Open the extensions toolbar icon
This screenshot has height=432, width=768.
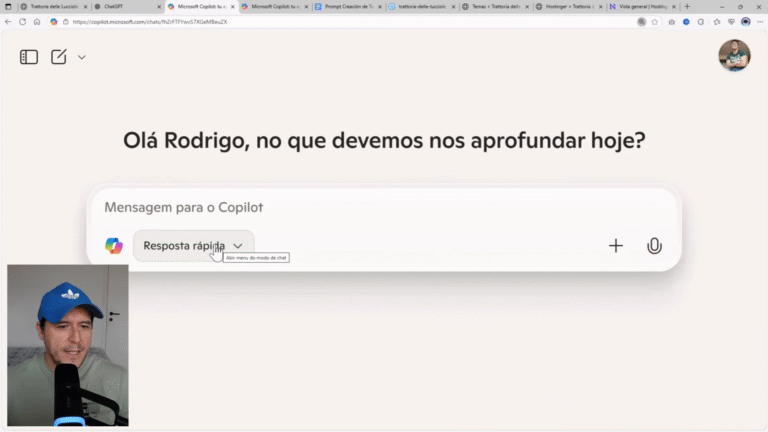701,22
